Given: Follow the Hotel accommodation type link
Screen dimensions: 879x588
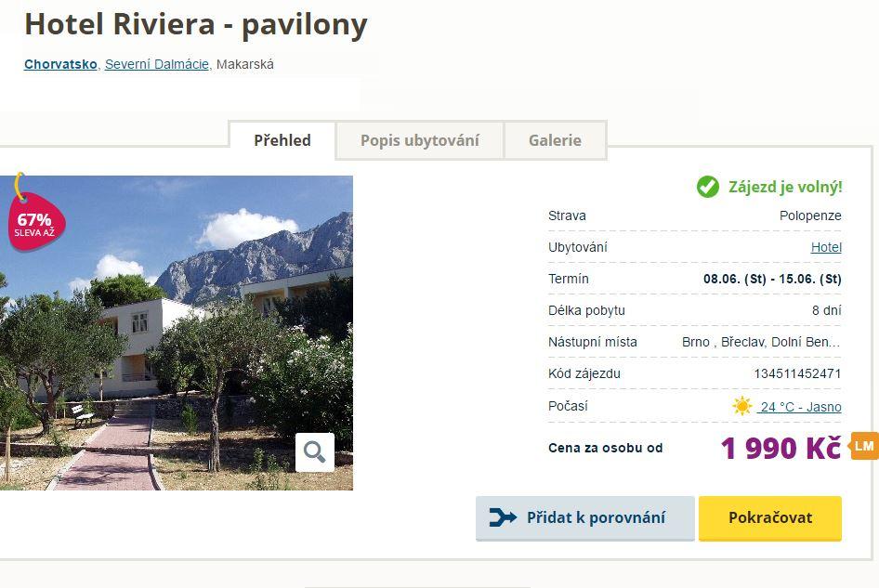Looking at the screenshot, I should (x=826, y=247).
